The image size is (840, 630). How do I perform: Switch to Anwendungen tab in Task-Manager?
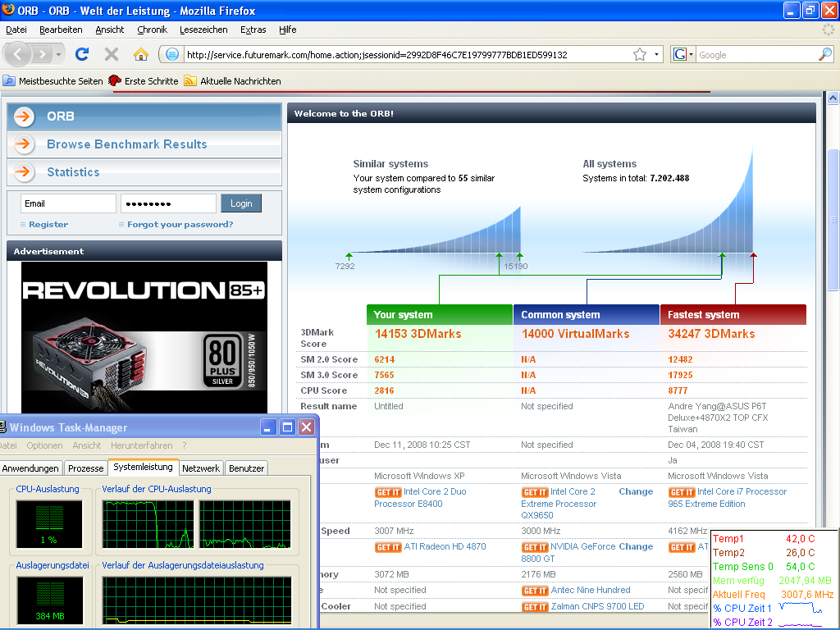[30, 468]
